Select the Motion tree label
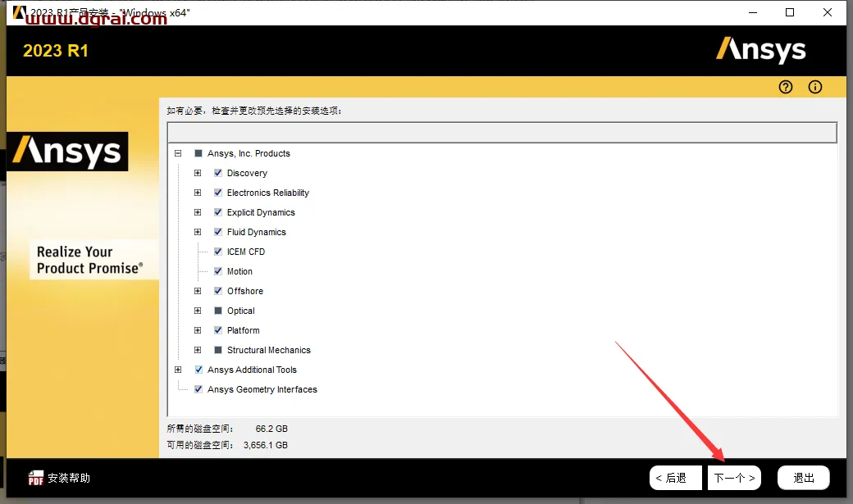Image resolution: width=853 pixels, height=504 pixels. point(239,271)
